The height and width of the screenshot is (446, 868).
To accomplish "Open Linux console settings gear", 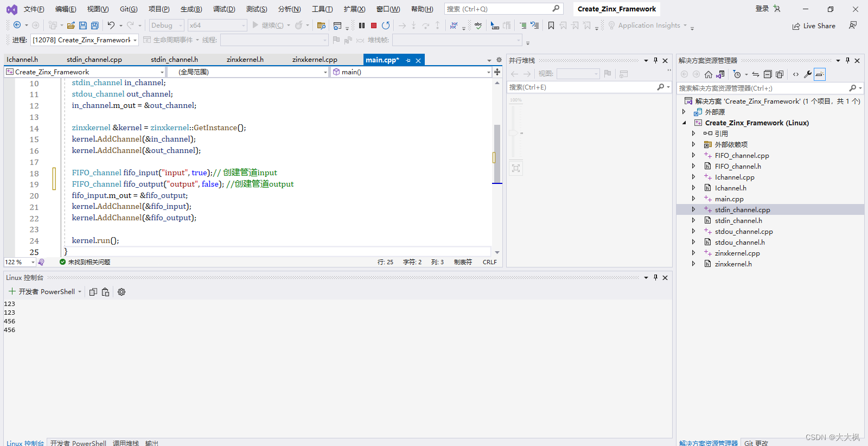I will point(122,292).
